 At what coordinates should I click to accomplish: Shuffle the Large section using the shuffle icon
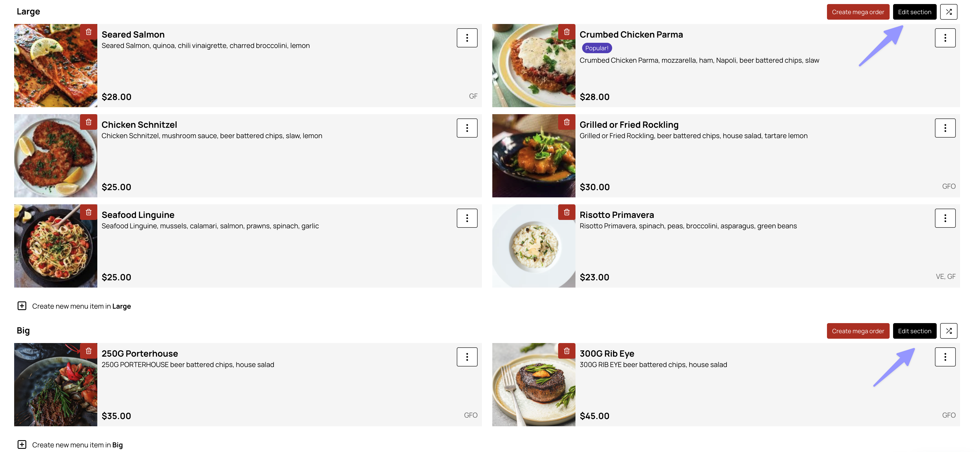click(949, 12)
